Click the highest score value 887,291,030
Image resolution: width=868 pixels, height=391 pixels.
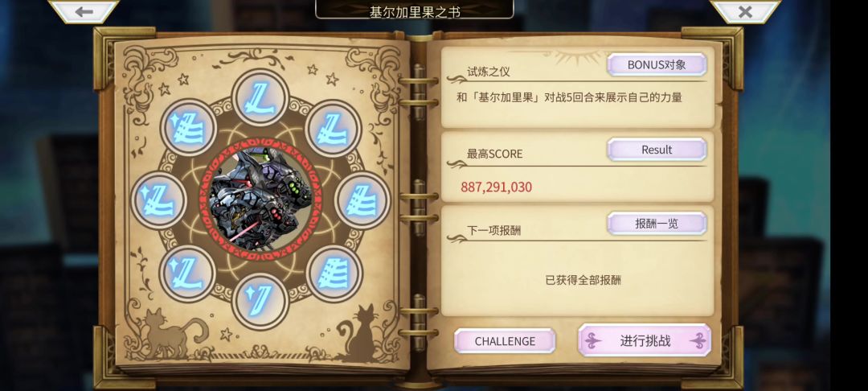[496, 187]
